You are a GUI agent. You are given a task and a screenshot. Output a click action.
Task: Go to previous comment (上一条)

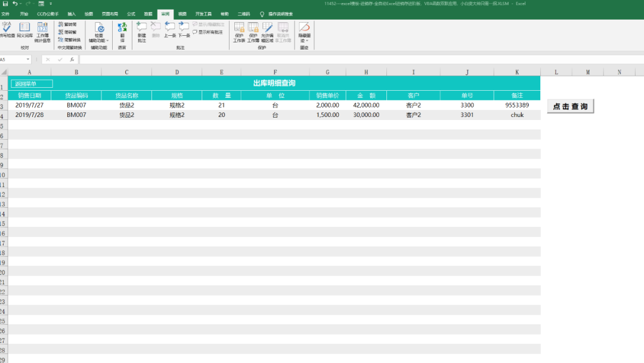coord(169,30)
